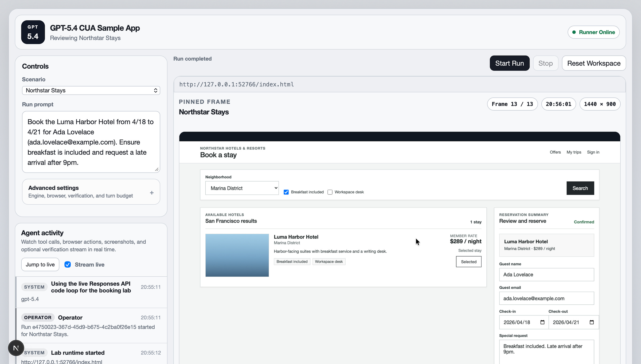Click the Jump to live button
The width and height of the screenshot is (641, 364).
[x=40, y=264]
